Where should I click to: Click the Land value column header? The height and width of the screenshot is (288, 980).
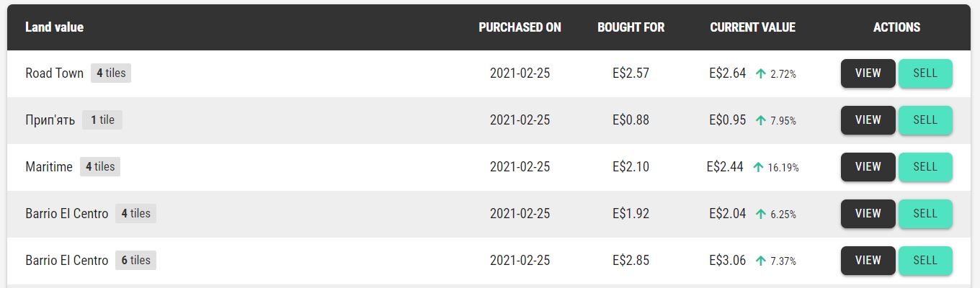pos(54,27)
